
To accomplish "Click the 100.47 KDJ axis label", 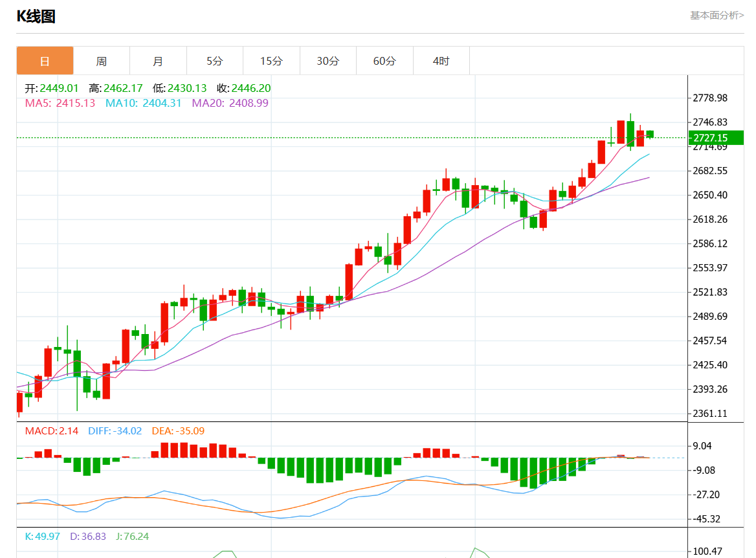I will click(708, 552).
